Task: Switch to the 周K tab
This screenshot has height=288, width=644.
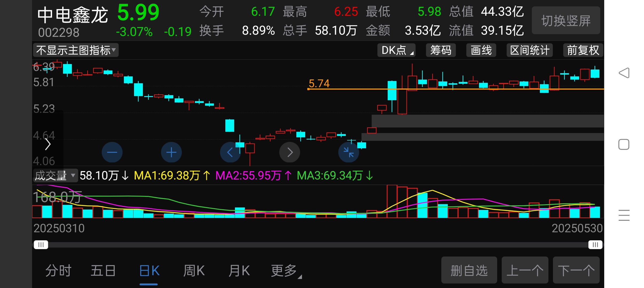Action: coord(194,271)
